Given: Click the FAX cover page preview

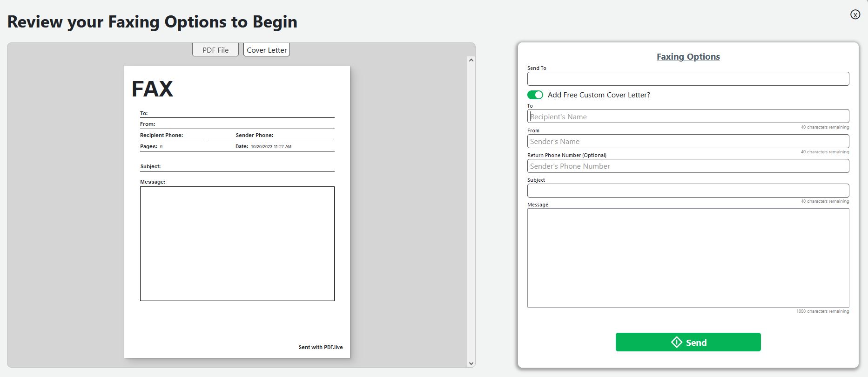Looking at the screenshot, I should [x=237, y=212].
